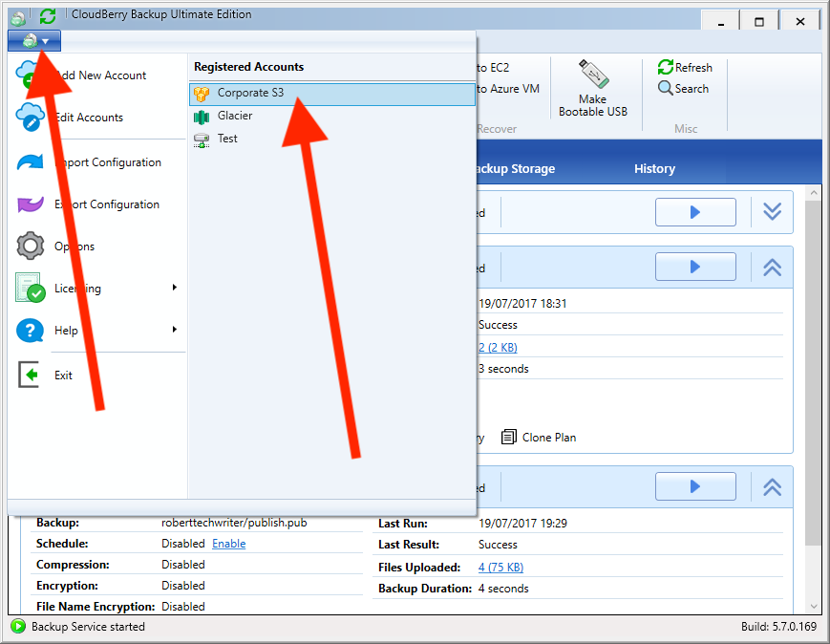
Task: Click the 'Build: 5.7.0.169' status text
Action: tap(778, 627)
